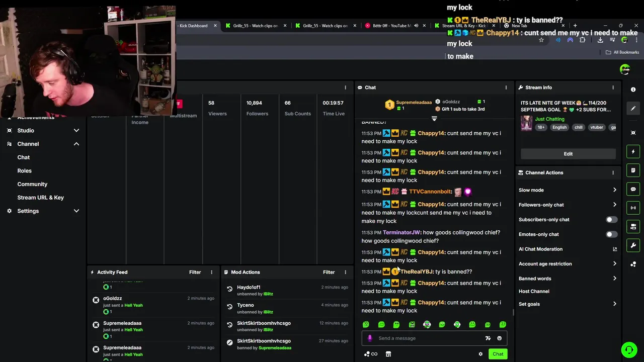
Task: Open Chat page in sidebar
Action: pos(24,157)
